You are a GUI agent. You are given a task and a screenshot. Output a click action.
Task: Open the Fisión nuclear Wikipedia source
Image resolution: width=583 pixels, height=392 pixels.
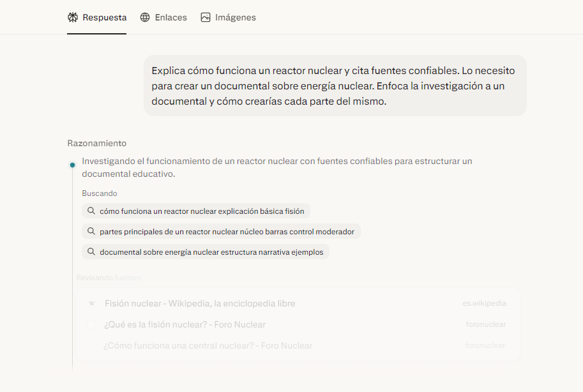tap(200, 304)
